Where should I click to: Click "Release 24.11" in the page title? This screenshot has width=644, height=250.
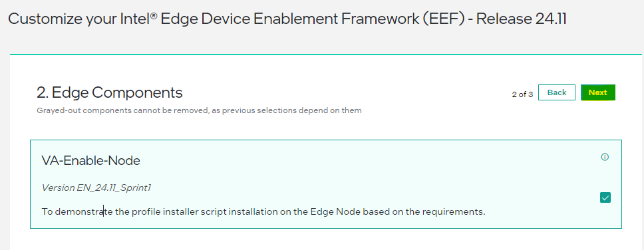[x=522, y=19]
